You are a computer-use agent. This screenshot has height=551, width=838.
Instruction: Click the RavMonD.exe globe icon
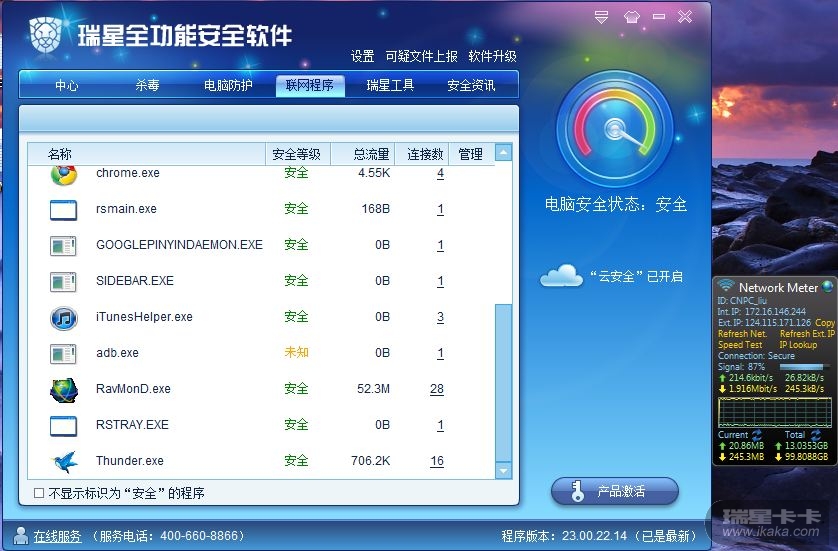[x=64, y=390]
